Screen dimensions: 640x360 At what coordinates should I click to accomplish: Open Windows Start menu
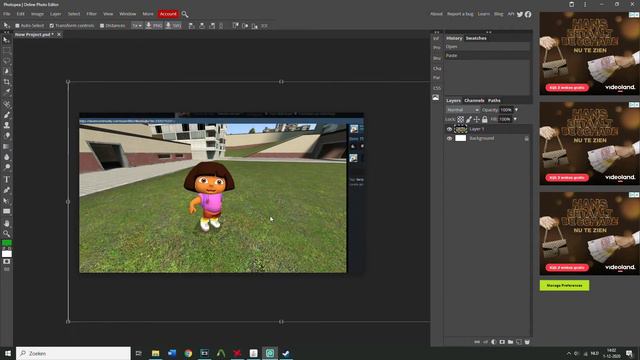point(8,353)
